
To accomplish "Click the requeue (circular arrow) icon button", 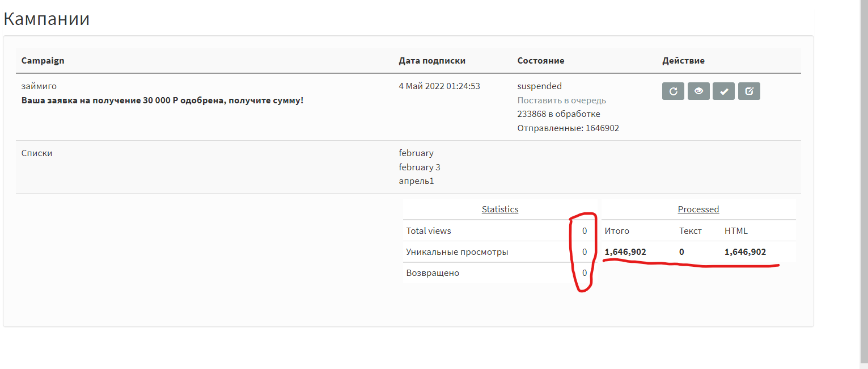I will tap(673, 91).
